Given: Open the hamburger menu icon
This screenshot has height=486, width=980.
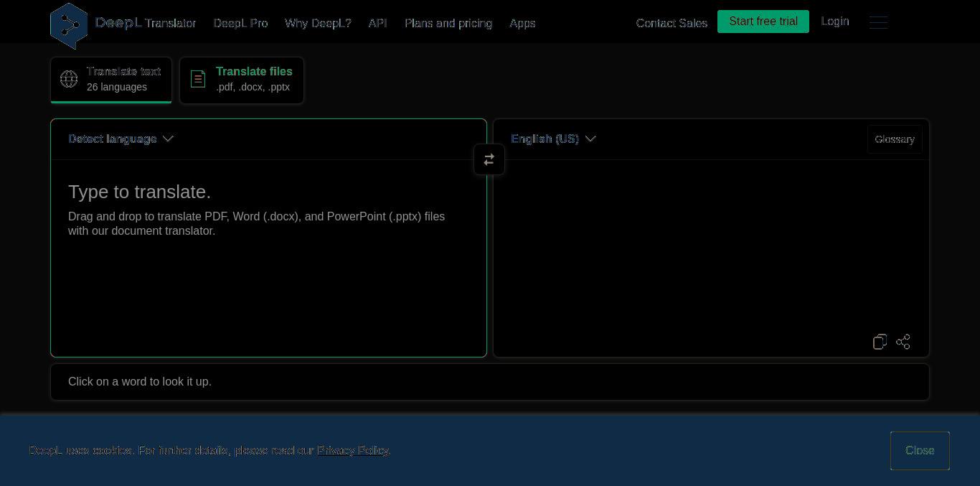Looking at the screenshot, I should pyautogui.click(x=879, y=22).
